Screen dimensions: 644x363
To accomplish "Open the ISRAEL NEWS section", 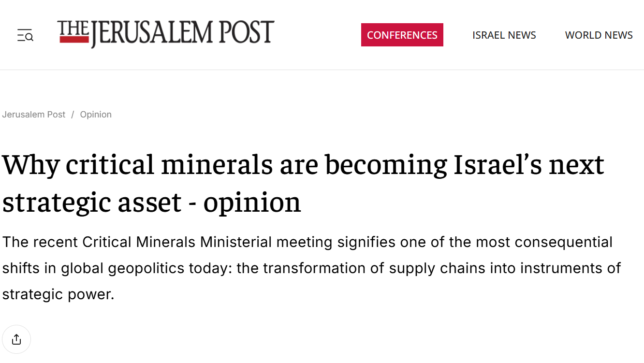I will pos(504,35).
